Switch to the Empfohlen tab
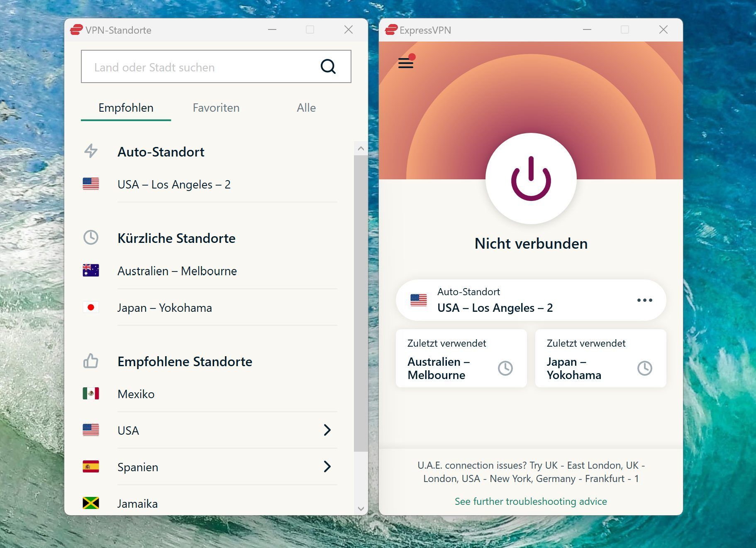The width and height of the screenshot is (756, 548). pos(126,108)
